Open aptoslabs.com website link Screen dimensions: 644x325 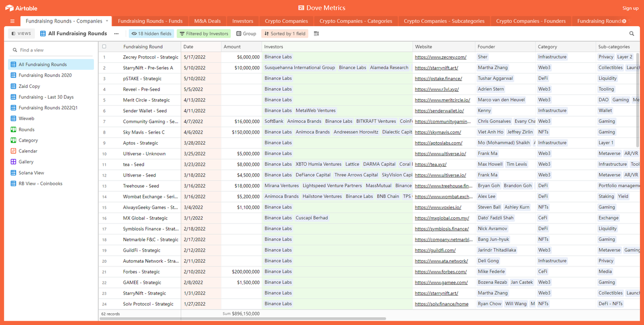(438, 143)
